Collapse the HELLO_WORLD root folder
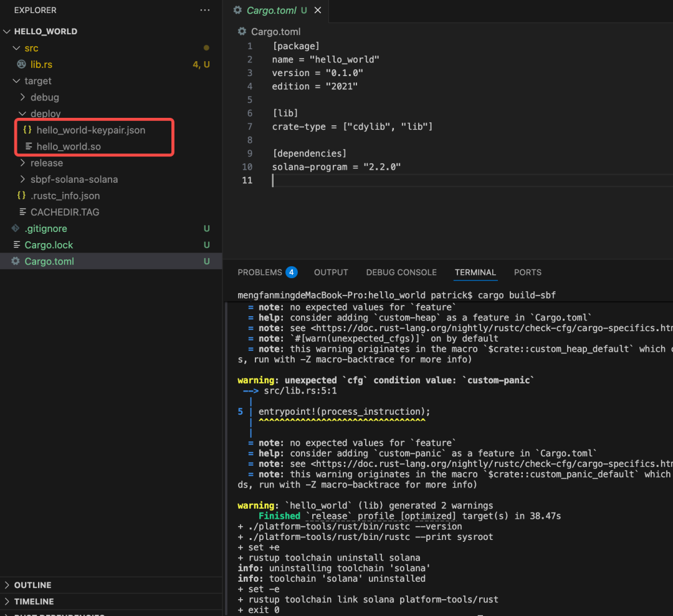Screen dimensions: 673x616 (x=7, y=31)
